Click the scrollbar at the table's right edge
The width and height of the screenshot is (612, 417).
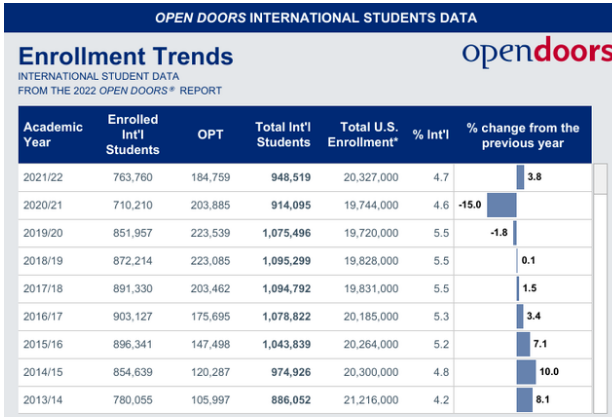600,178
